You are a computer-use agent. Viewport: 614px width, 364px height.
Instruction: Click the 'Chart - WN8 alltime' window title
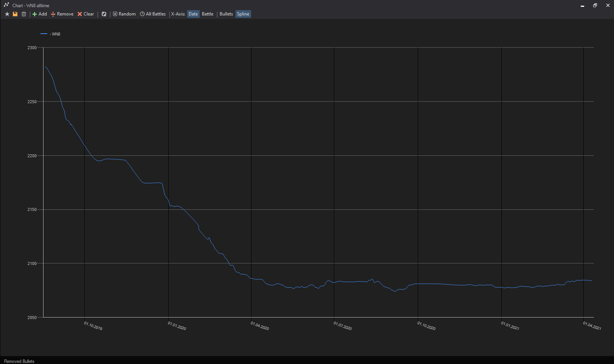(31, 6)
